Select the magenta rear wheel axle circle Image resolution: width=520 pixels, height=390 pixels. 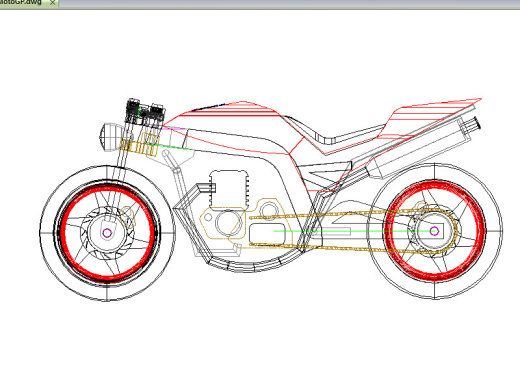[434, 231]
